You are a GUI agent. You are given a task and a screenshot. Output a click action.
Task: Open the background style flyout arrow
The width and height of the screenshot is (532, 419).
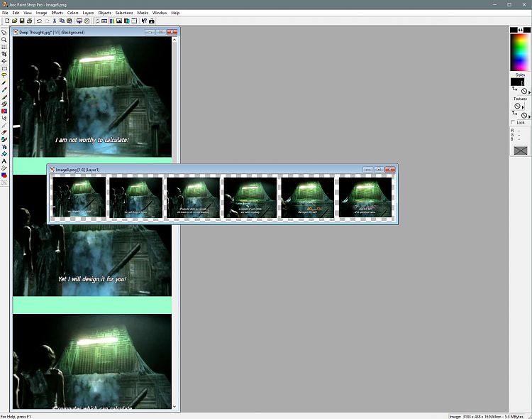[529, 92]
